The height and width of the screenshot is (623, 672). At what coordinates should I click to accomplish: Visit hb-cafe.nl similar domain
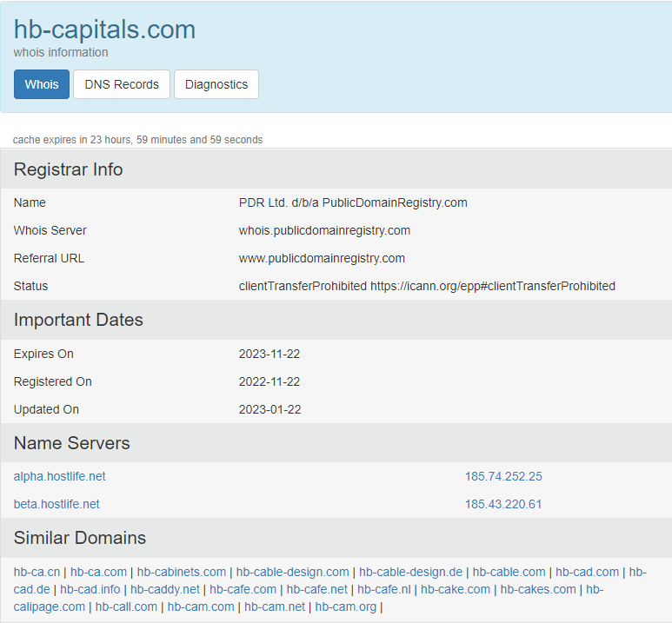(x=384, y=590)
